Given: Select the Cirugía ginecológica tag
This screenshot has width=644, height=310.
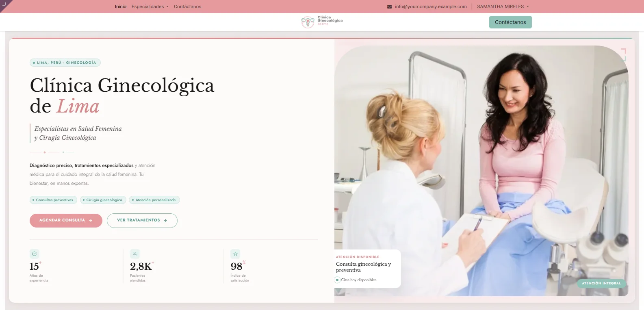Looking at the screenshot, I should click(x=103, y=200).
